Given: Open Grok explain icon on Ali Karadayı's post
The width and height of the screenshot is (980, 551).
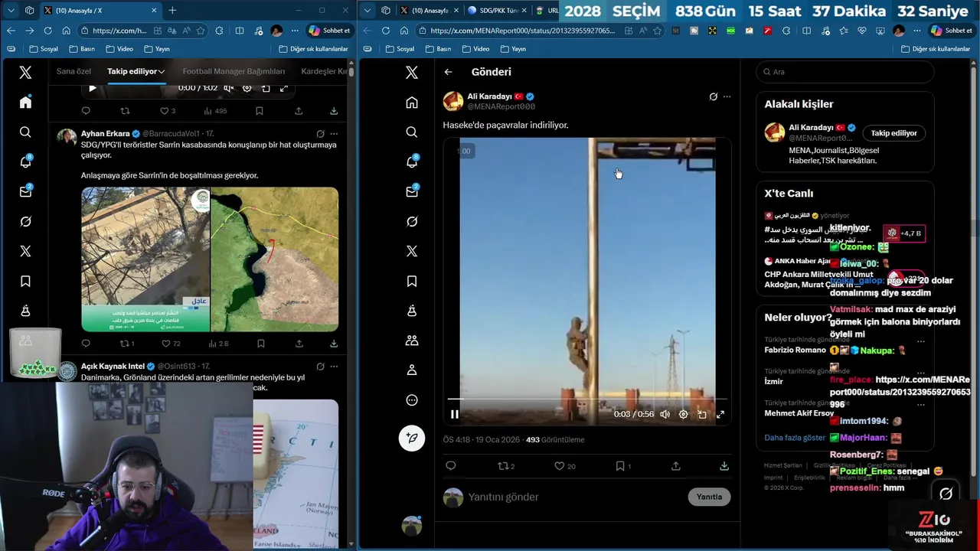Looking at the screenshot, I should (714, 96).
